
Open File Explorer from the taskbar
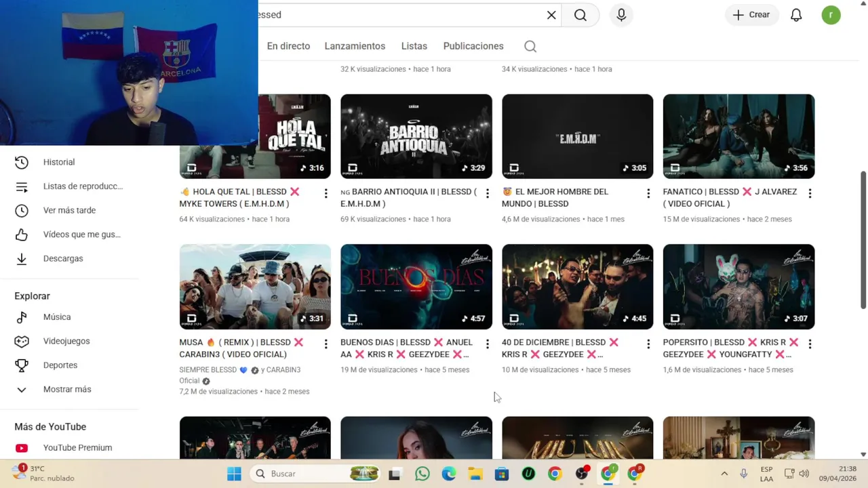(x=475, y=474)
